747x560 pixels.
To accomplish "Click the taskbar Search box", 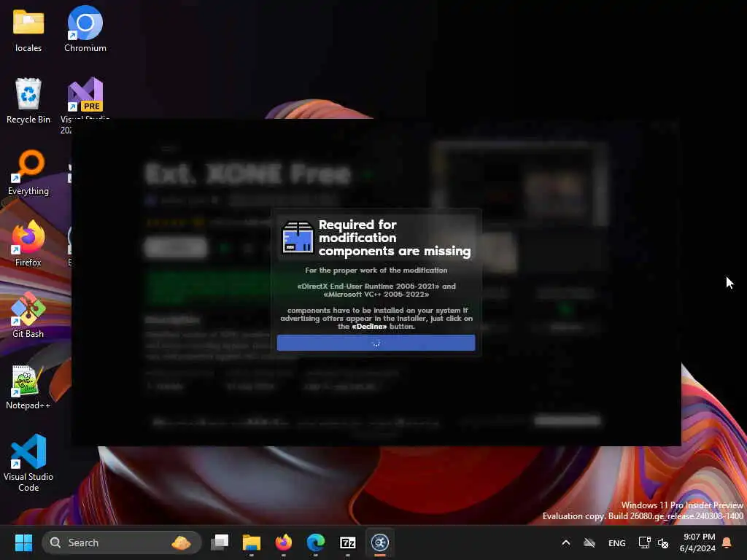I will pos(122,542).
